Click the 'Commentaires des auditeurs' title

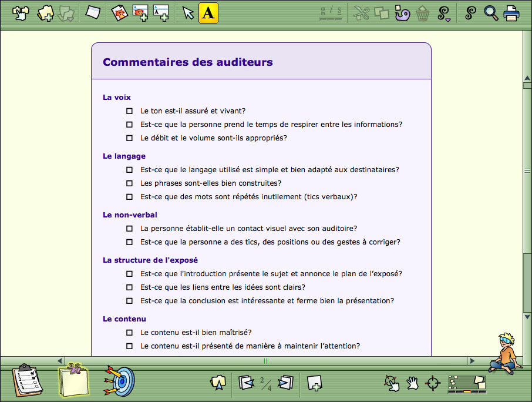[188, 62]
